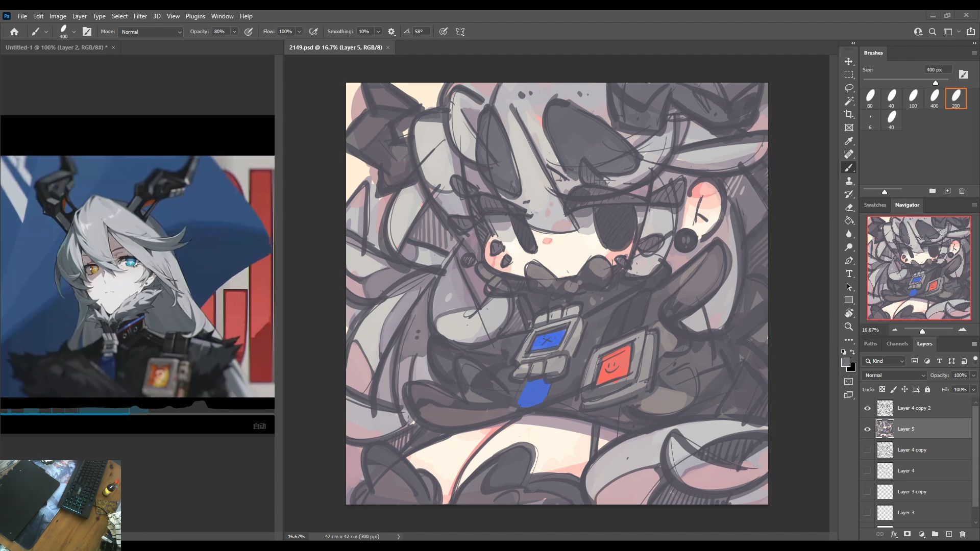Open the blending Mode dropdown

[151, 32]
